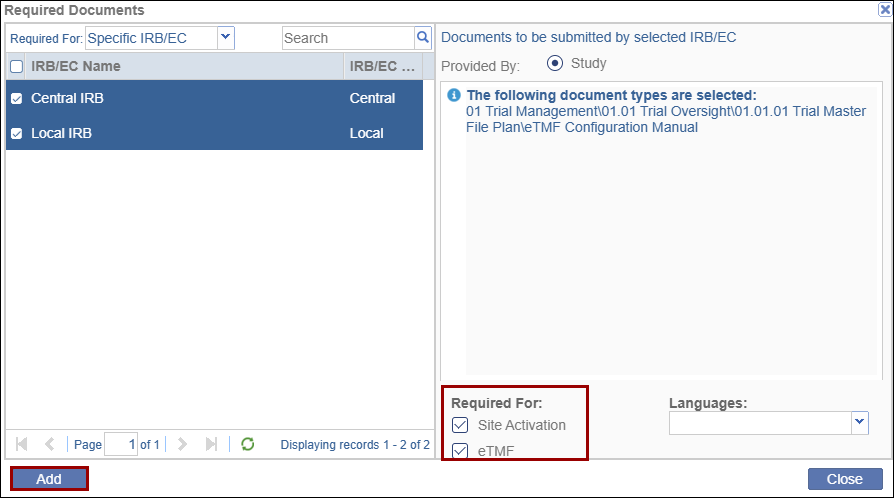Expand the Languages dropdown
The height and width of the screenshot is (498, 894).
859,423
